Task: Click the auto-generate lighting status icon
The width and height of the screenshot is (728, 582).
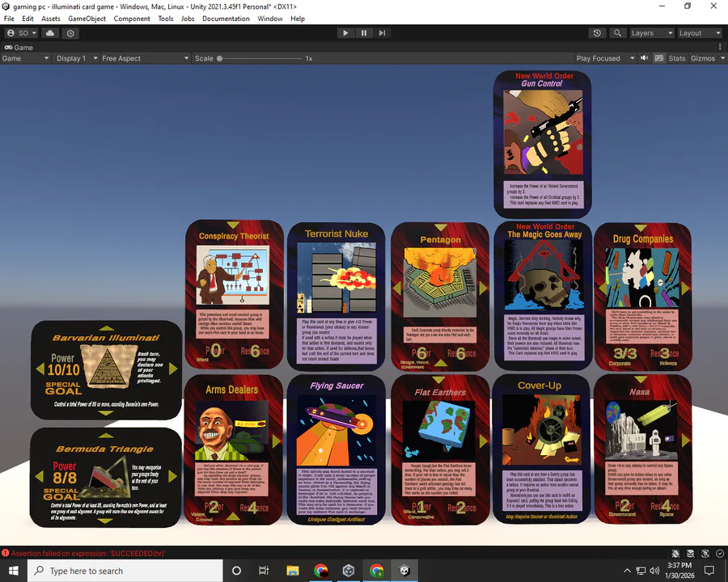Action: [x=705, y=553]
